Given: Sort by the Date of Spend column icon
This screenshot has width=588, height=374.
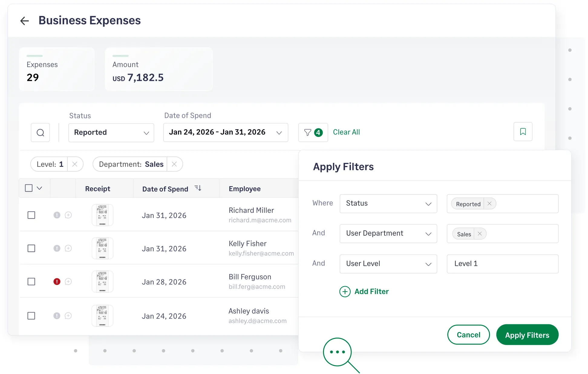Looking at the screenshot, I should click(198, 188).
